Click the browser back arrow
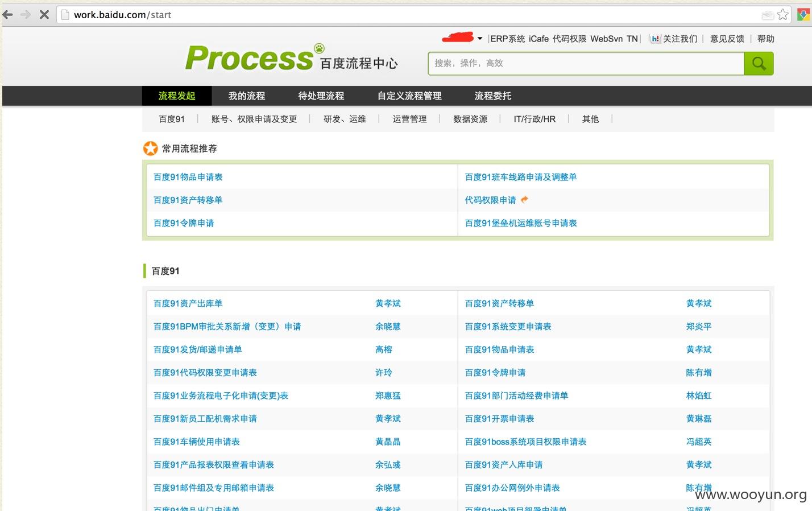 (x=8, y=15)
